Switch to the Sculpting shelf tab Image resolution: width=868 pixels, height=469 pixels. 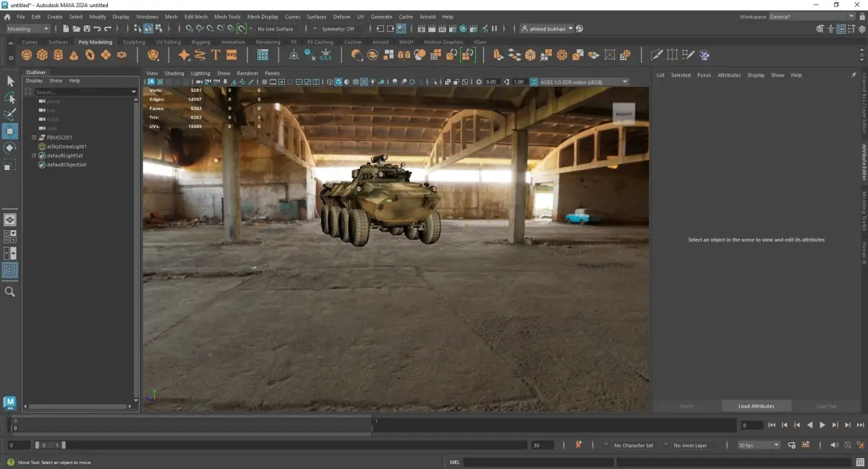pyautogui.click(x=134, y=42)
